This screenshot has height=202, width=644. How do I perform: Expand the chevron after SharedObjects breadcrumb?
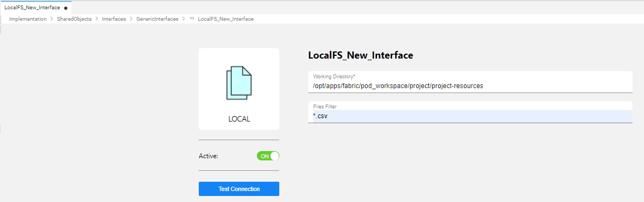[x=97, y=19]
